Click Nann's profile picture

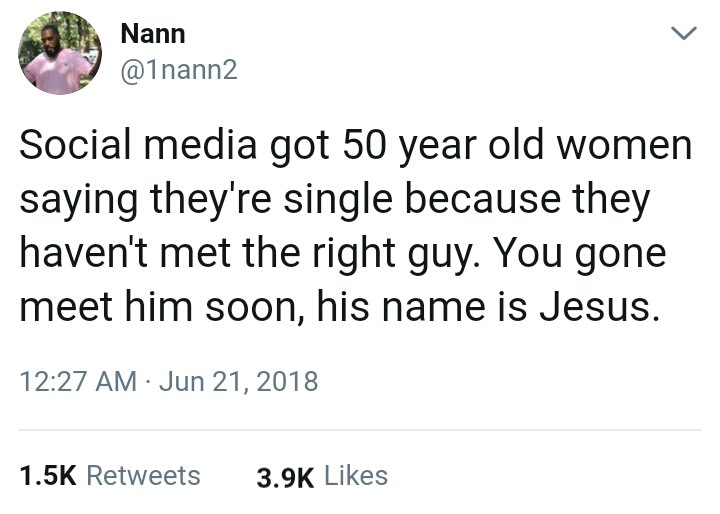[x=60, y=53]
